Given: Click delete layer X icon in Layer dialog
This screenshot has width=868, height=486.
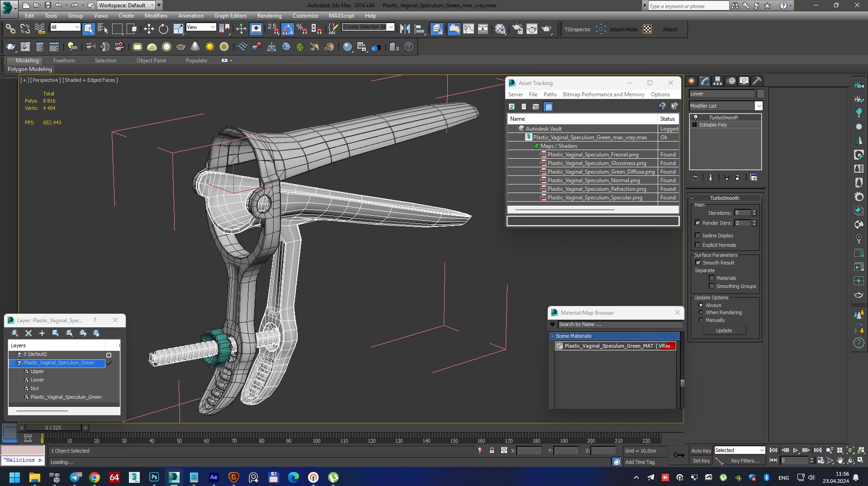Looking at the screenshot, I should point(28,333).
